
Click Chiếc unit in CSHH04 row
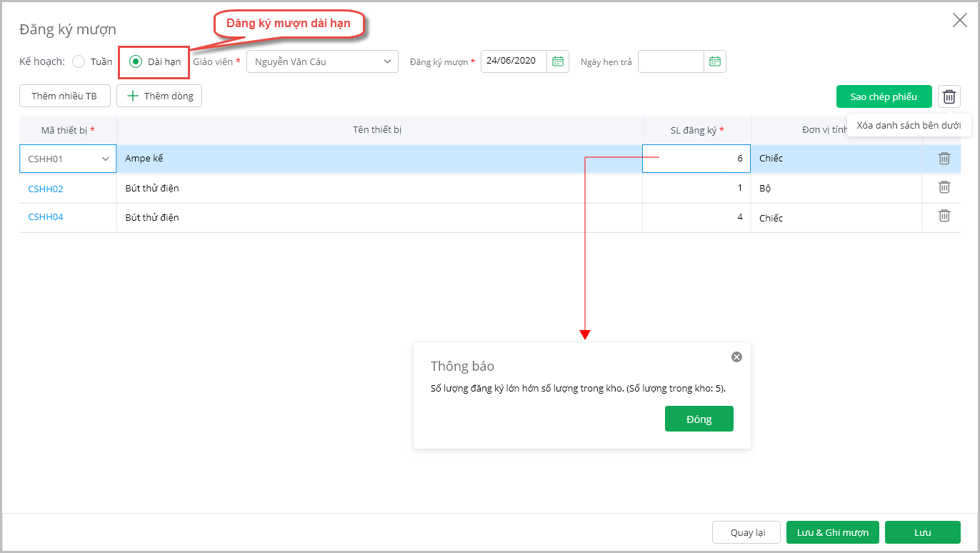coord(771,218)
